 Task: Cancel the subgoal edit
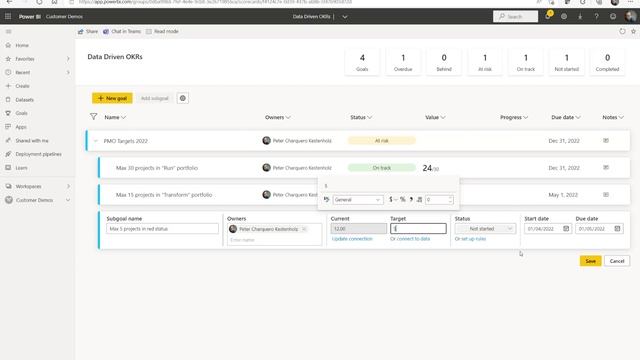click(617, 261)
